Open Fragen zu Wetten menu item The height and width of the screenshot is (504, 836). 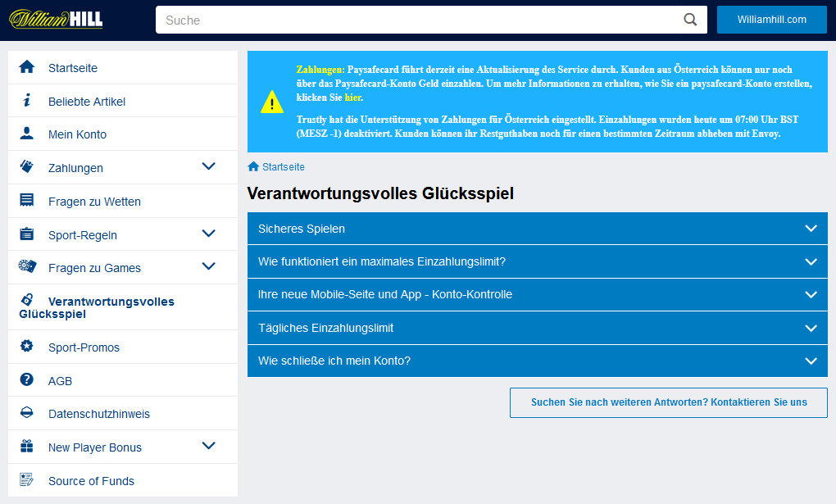pyautogui.click(x=123, y=201)
